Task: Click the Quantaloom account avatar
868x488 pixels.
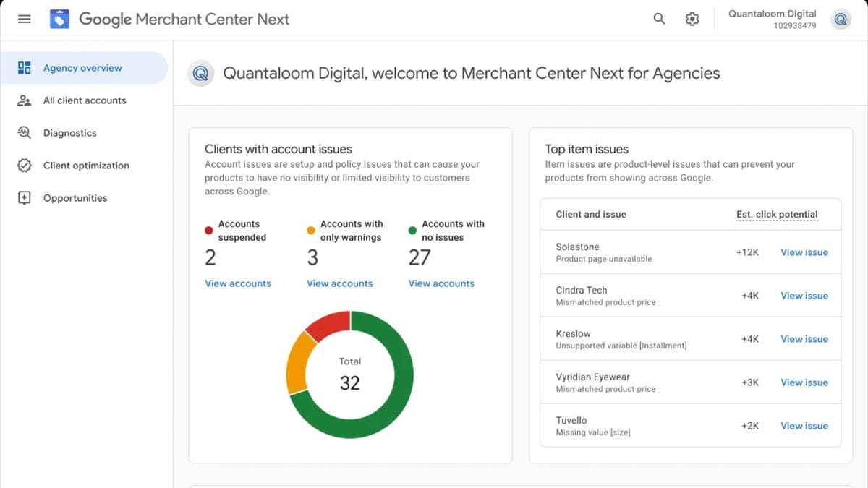Action: 840,20
